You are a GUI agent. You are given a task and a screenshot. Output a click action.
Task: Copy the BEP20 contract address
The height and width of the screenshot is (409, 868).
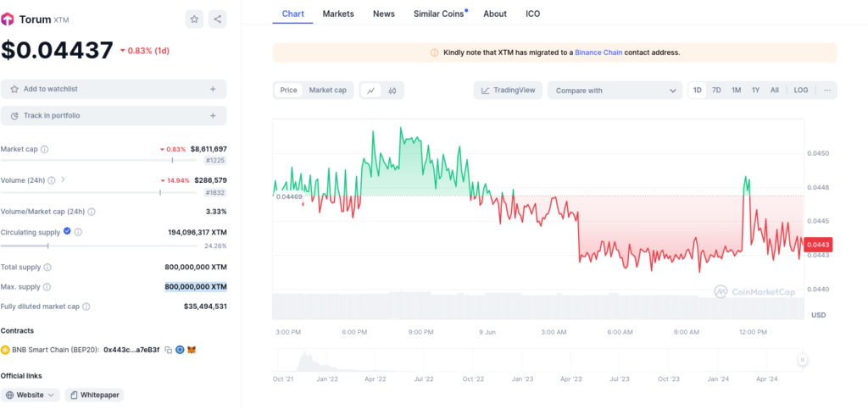click(169, 350)
